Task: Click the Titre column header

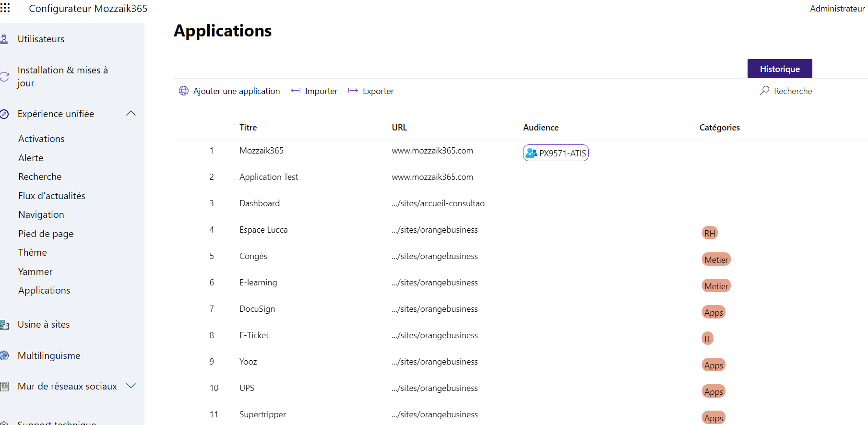Action: point(248,128)
